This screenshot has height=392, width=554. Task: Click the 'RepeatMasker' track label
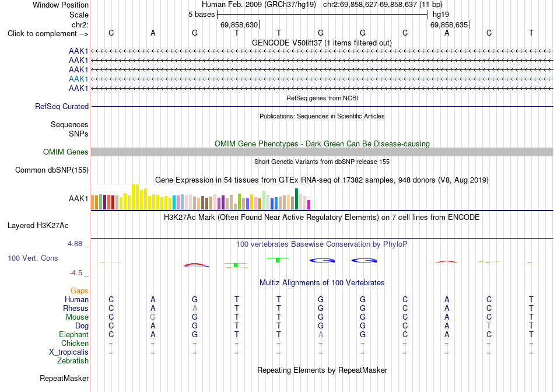[x=64, y=378]
